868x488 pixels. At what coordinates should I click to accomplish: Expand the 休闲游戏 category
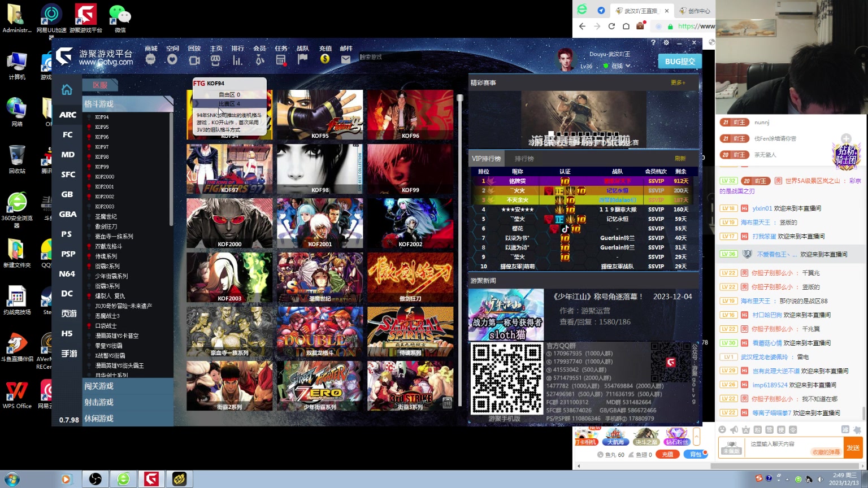point(128,419)
